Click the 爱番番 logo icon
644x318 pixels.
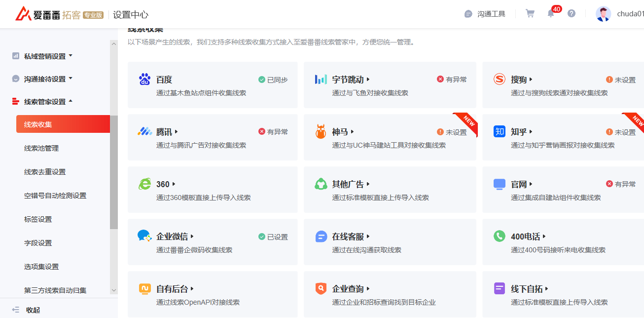[23, 14]
